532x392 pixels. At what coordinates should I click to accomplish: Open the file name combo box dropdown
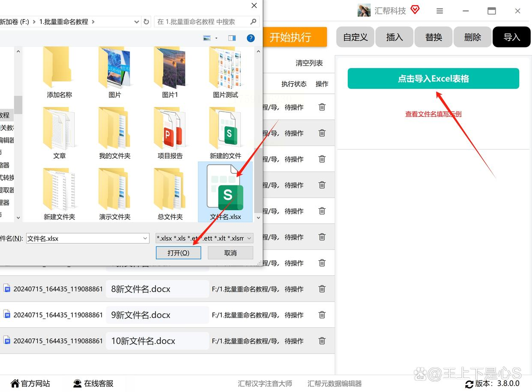coord(145,238)
